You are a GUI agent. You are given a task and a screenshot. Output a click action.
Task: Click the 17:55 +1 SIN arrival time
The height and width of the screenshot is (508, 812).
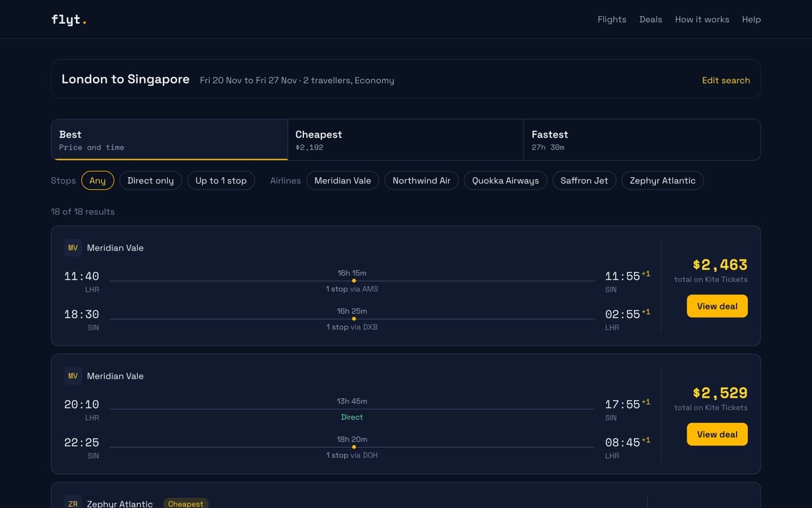coord(628,404)
